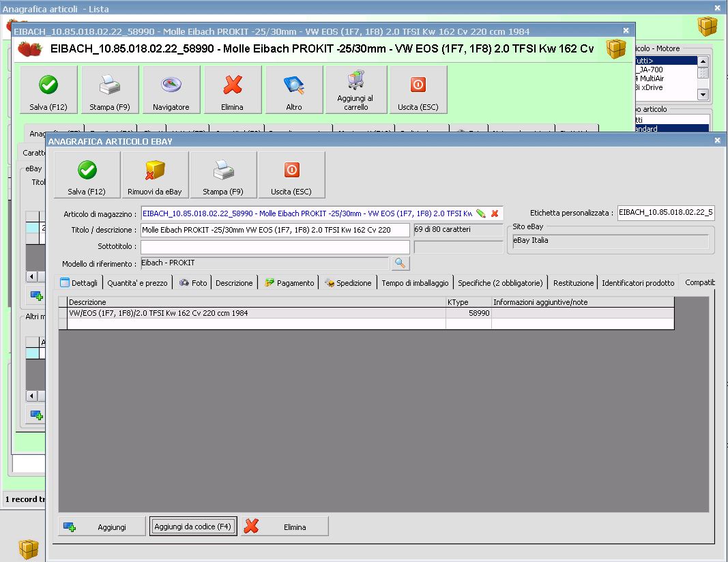Click left scroll arrow in eBay group behind
The image size is (728, 562).
(31, 277)
